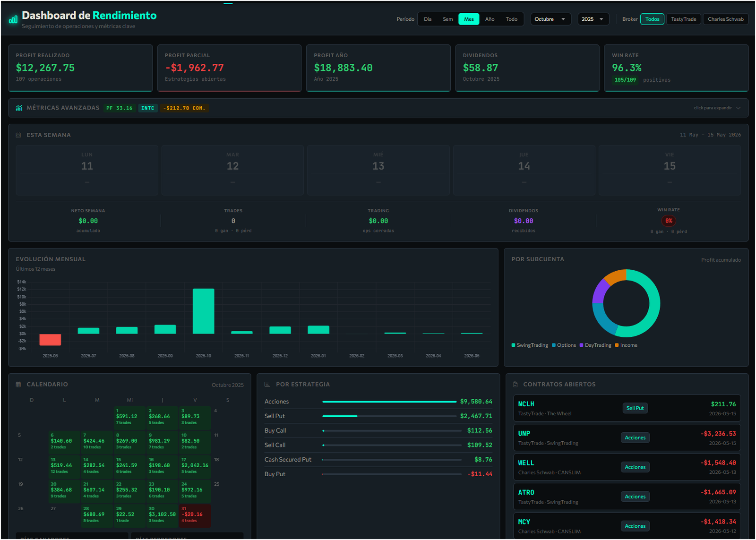Click the UNP ticker symbol
Screen dimensions: 756x540
pyautogui.click(x=524, y=434)
